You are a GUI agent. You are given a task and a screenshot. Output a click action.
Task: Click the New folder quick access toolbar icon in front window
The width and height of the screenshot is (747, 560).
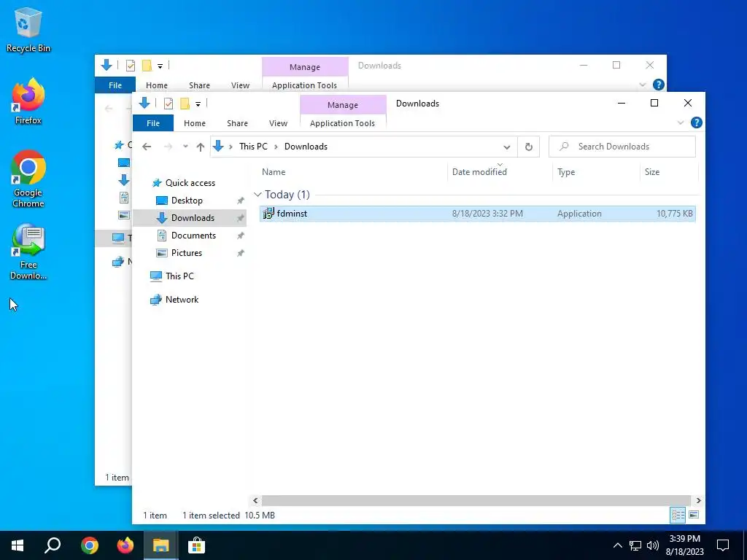(x=185, y=104)
